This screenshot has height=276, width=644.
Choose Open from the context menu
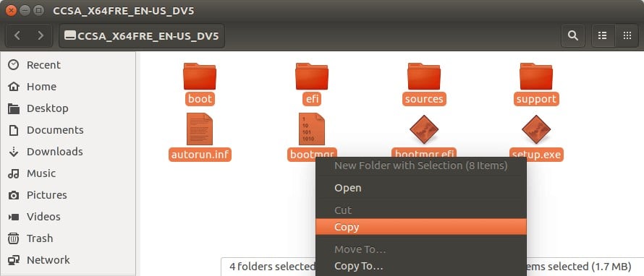[x=421, y=188]
